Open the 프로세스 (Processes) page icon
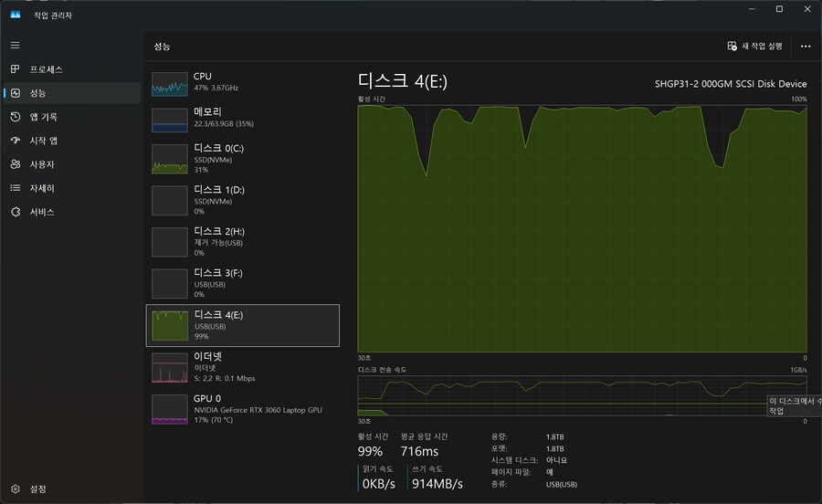 point(16,69)
